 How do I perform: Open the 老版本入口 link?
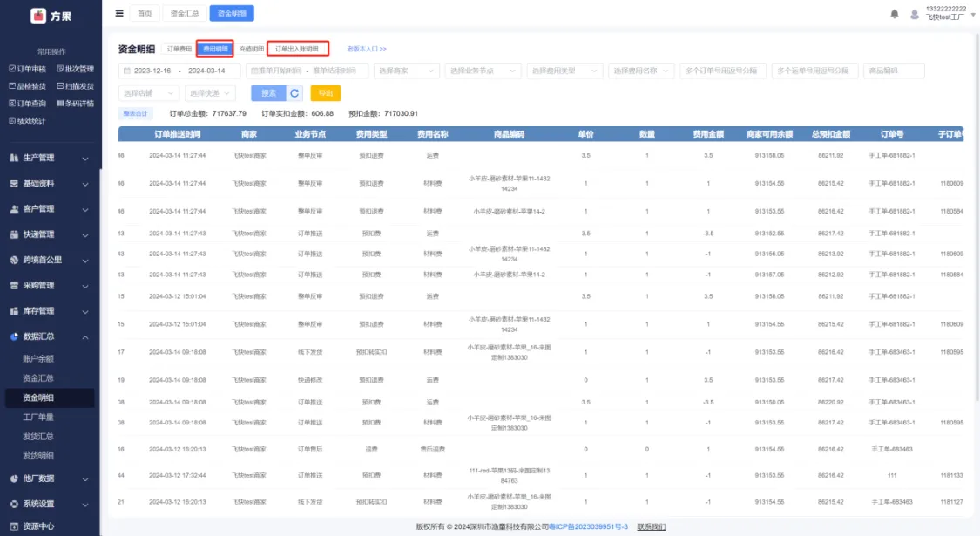[x=367, y=50]
